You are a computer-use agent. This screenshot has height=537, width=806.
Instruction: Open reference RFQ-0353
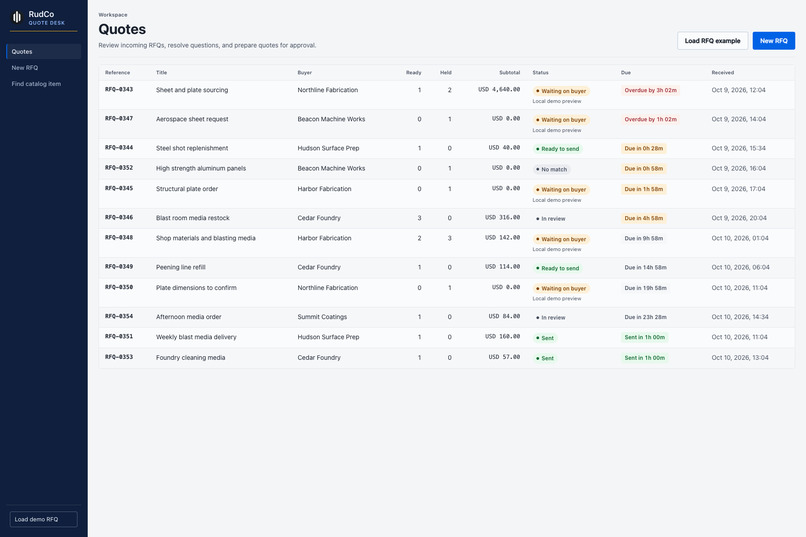click(x=119, y=357)
